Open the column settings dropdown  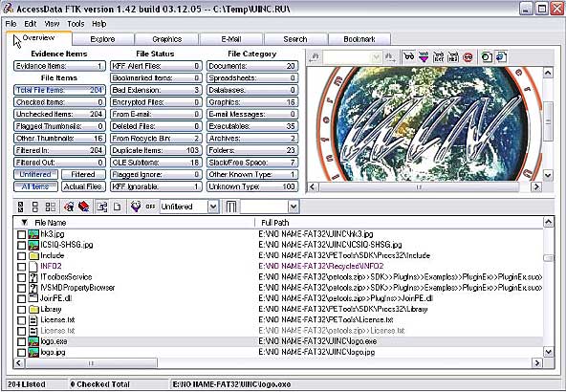tap(294, 207)
